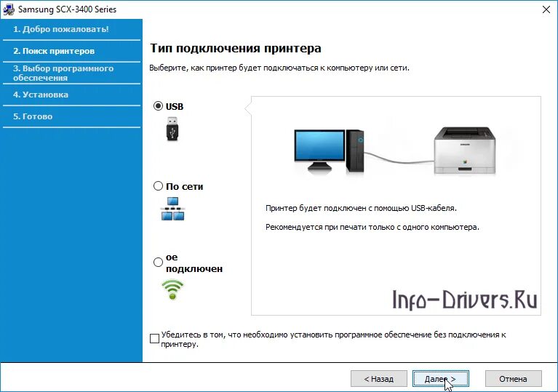Click the green Wi-Fi signal icon
The height and width of the screenshot is (392, 558).
click(x=172, y=289)
